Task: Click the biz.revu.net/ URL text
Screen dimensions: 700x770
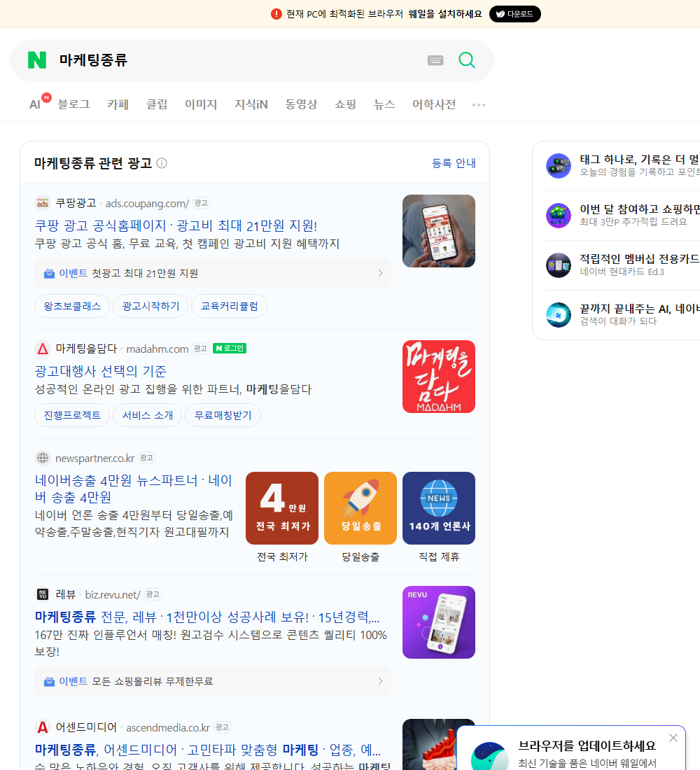Action: click(113, 595)
